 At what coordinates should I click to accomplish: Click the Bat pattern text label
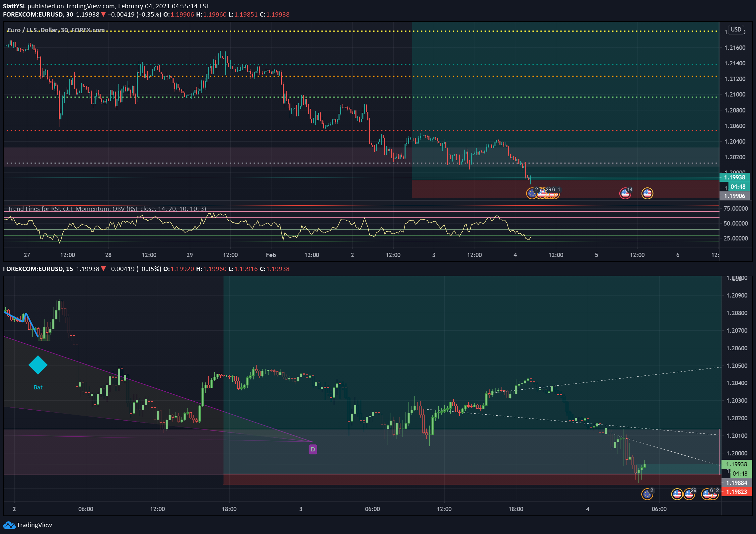click(38, 387)
